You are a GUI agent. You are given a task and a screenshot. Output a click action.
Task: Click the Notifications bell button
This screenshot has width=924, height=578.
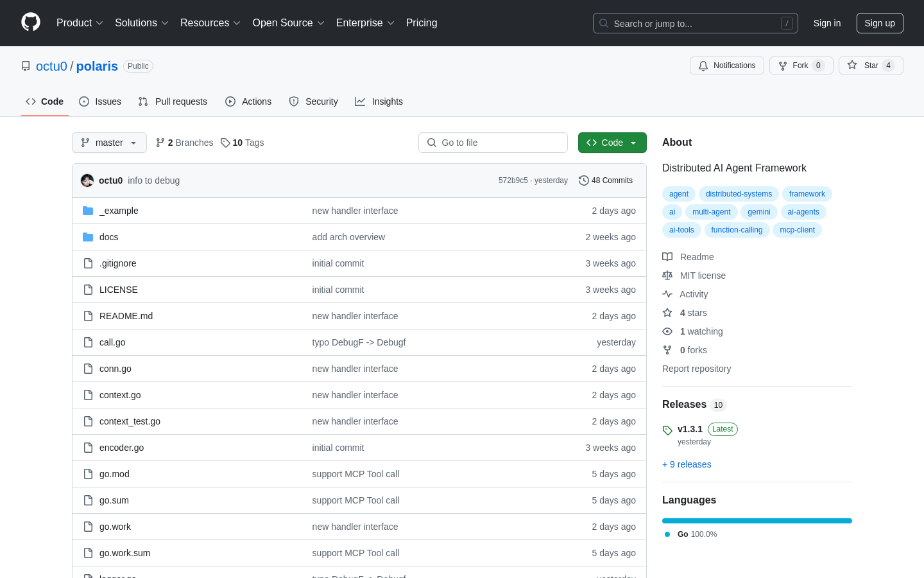coord(727,66)
